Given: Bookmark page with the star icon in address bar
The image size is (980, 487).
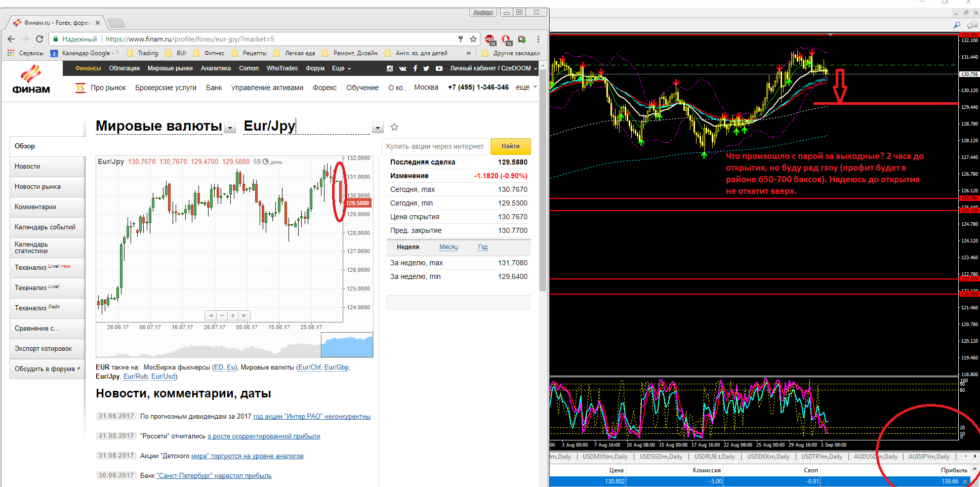Looking at the screenshot, I should [473, 39].
